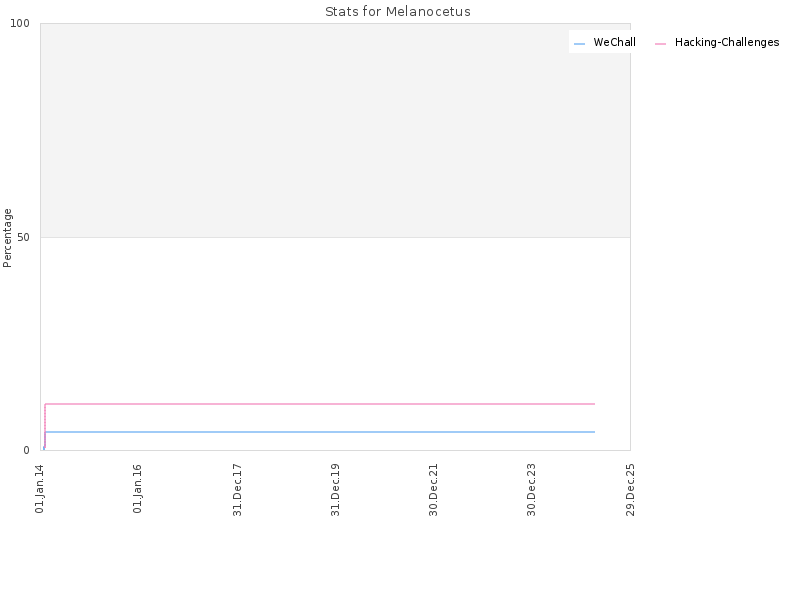Click the 31.Dec.19 x-axis date label
The image size is (800, 600).
335,490
